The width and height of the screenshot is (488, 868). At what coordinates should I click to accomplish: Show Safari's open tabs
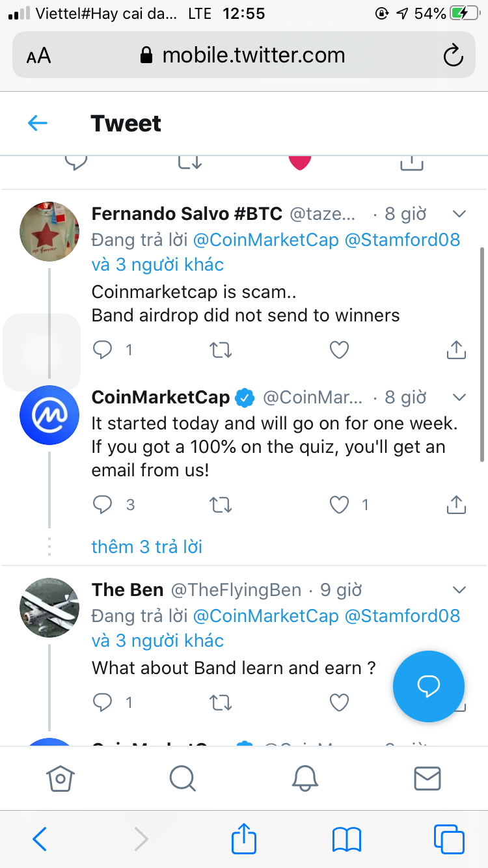click(x=449, y=839)
